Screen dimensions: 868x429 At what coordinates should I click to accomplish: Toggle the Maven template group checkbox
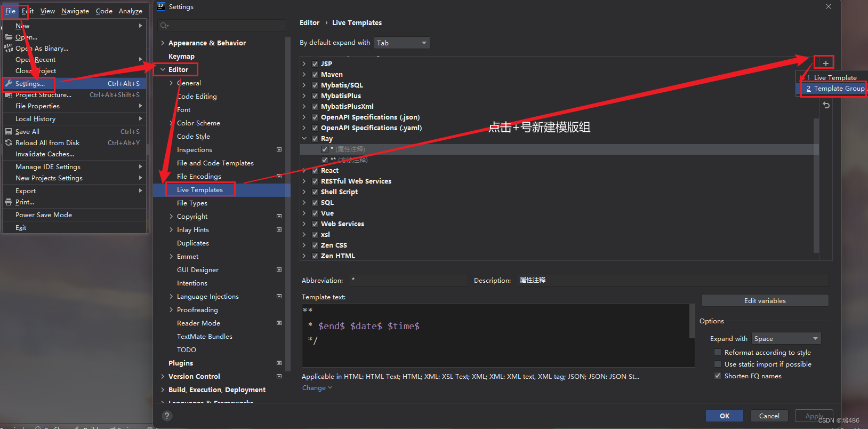315,74
